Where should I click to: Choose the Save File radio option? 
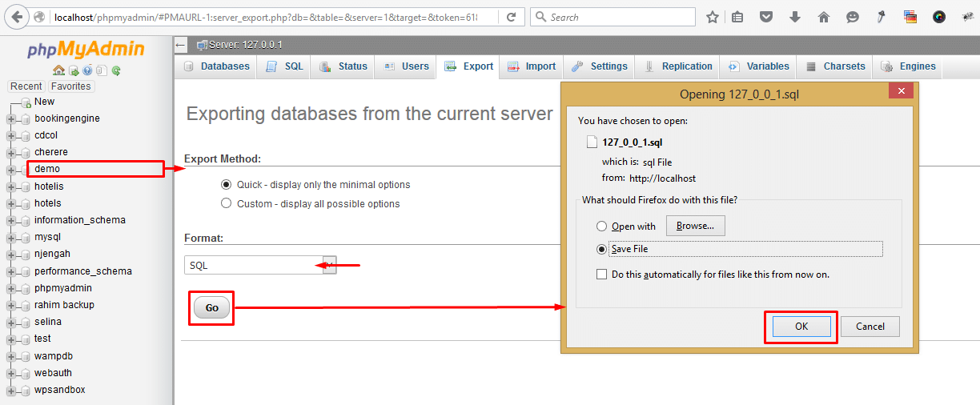(x=602, y=249)
